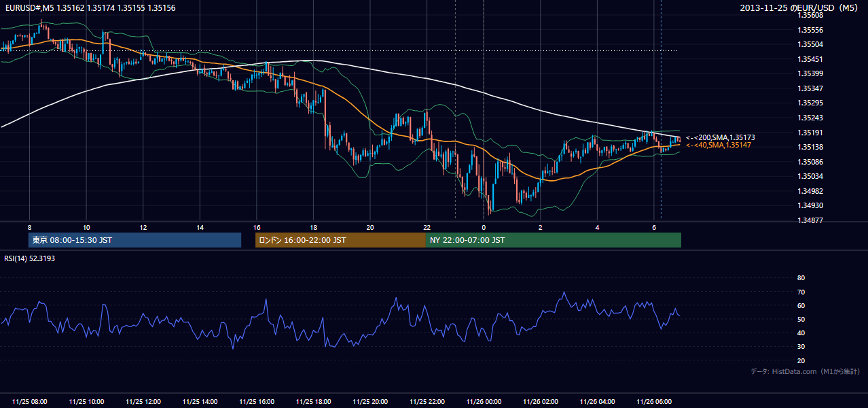Click price axis value 1.34930
The width and height of the screenshot is (868, 408).
click(x=810, y=205)
